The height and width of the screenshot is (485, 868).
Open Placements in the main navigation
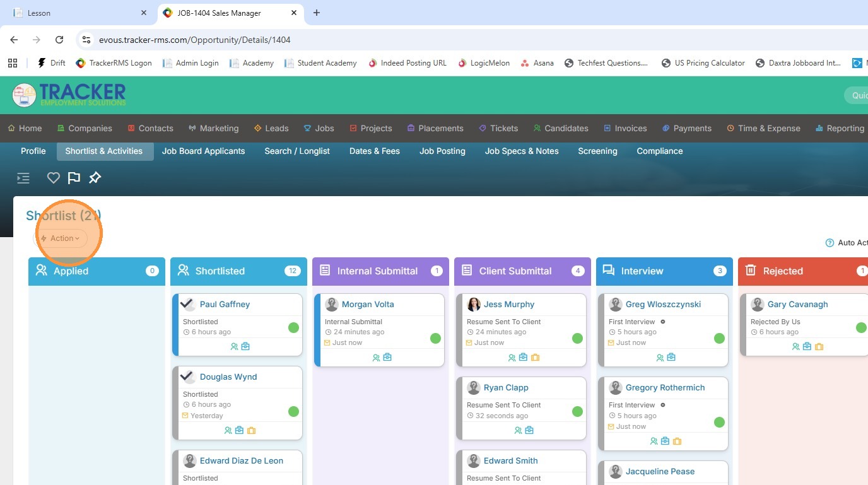(x=435, y=129)
